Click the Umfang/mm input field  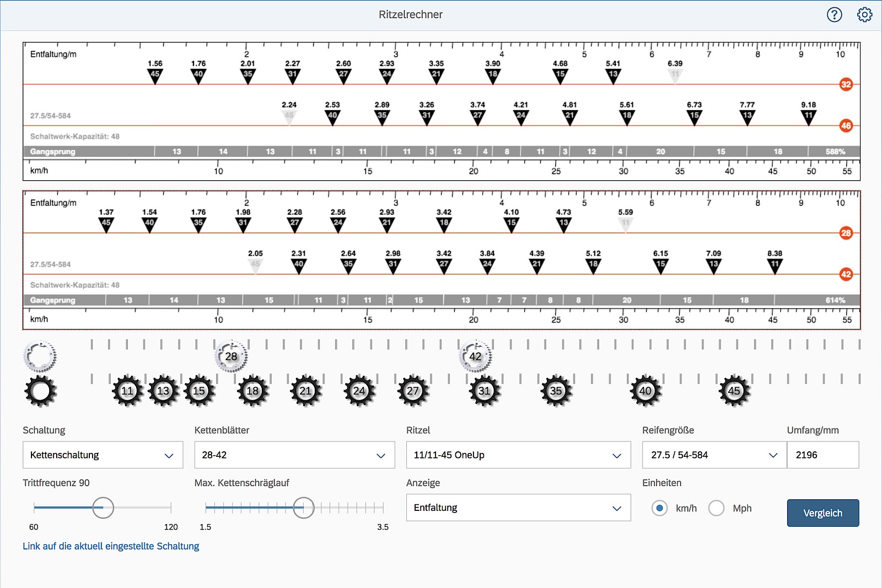[822, 455]
